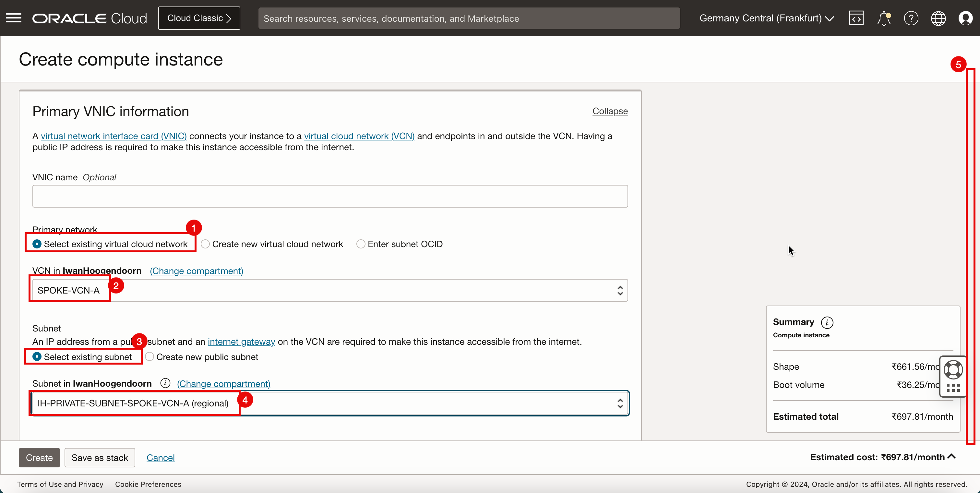Click the Create compute instance button
980x493 pixels.
click(x=40, y=458)
